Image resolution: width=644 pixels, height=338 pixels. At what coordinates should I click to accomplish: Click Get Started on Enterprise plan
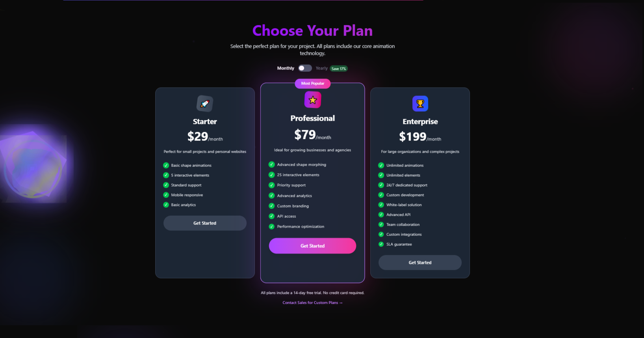[420, 263]
